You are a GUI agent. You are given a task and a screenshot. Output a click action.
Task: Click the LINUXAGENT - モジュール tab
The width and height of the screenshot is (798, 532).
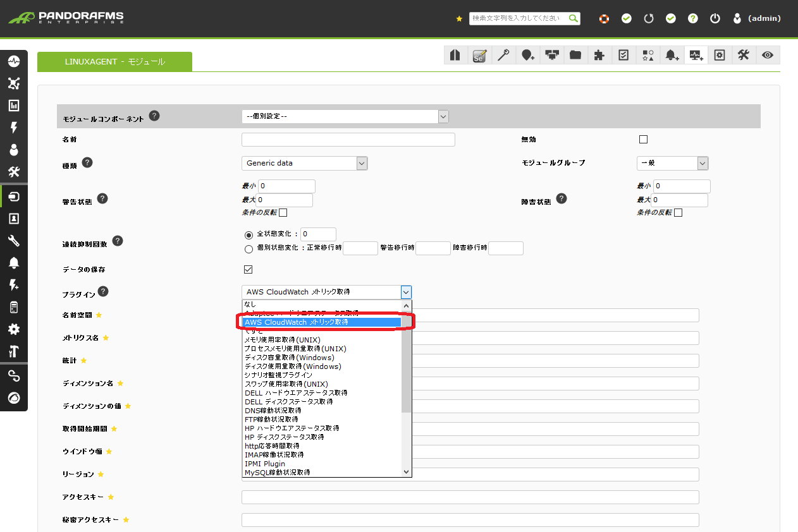[114, 61]
